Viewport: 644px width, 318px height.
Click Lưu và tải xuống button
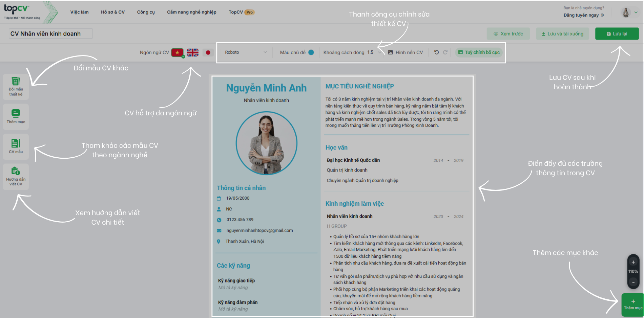(562, 34)
